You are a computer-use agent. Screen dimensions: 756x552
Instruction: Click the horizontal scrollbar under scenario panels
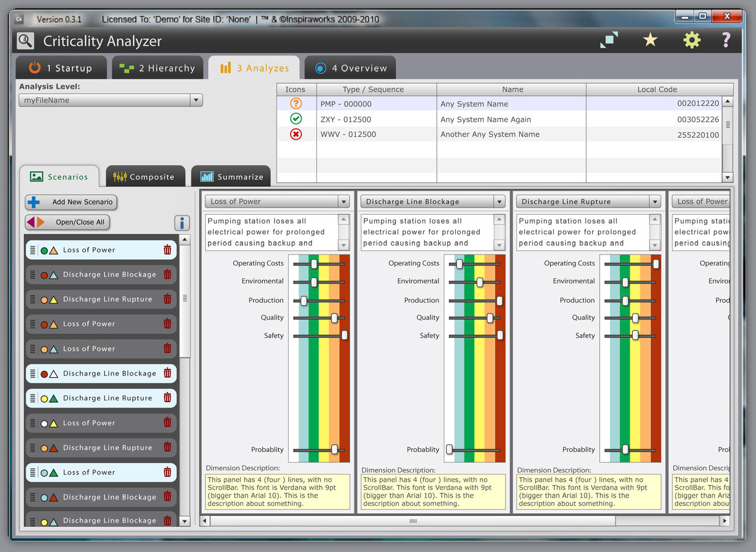(413, 521)
